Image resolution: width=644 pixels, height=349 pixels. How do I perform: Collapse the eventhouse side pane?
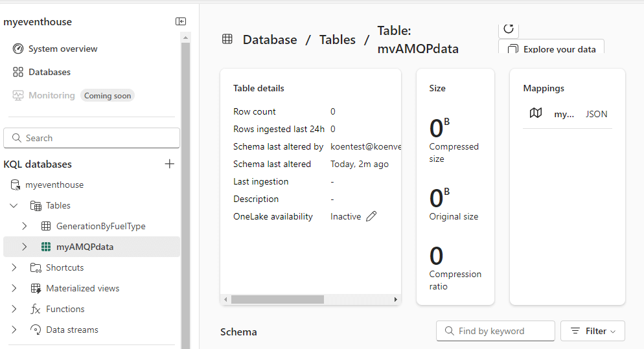point(181,21)
